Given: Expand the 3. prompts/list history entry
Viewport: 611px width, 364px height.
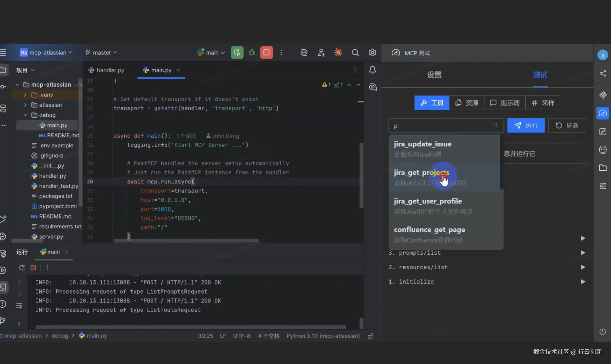Looking at the screenshot, I should pyautogui.click(x=583, y=253).
